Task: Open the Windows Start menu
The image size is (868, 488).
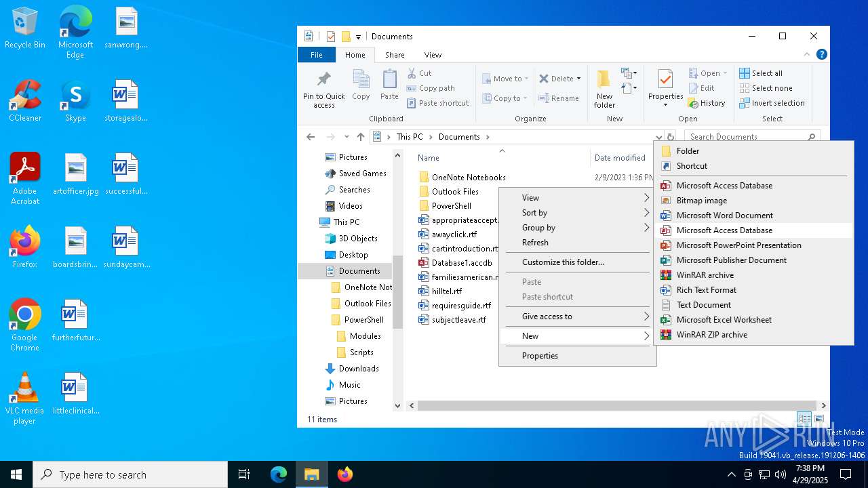Action: 16,474
